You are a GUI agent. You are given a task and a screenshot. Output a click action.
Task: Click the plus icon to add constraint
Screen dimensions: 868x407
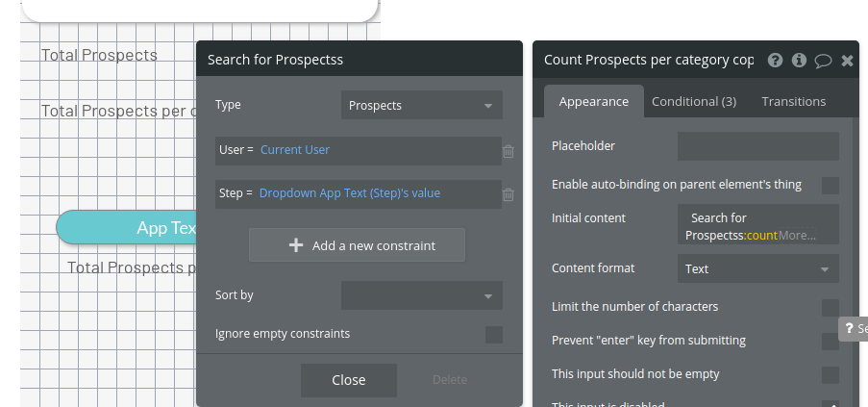coord(296,245)
